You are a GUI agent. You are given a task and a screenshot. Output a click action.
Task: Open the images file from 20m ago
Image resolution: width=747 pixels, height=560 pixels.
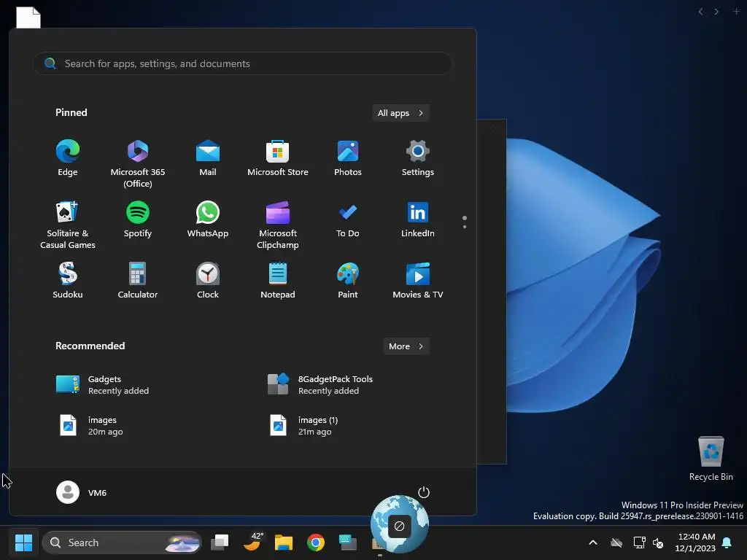[x=90, y=426]
